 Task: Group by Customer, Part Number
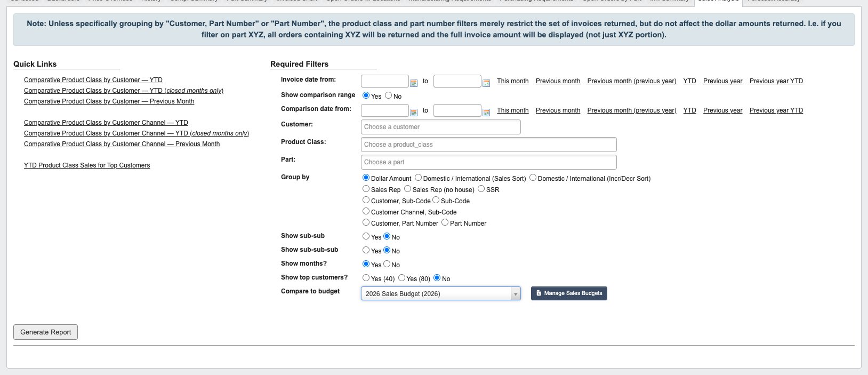tap(366, 222)
